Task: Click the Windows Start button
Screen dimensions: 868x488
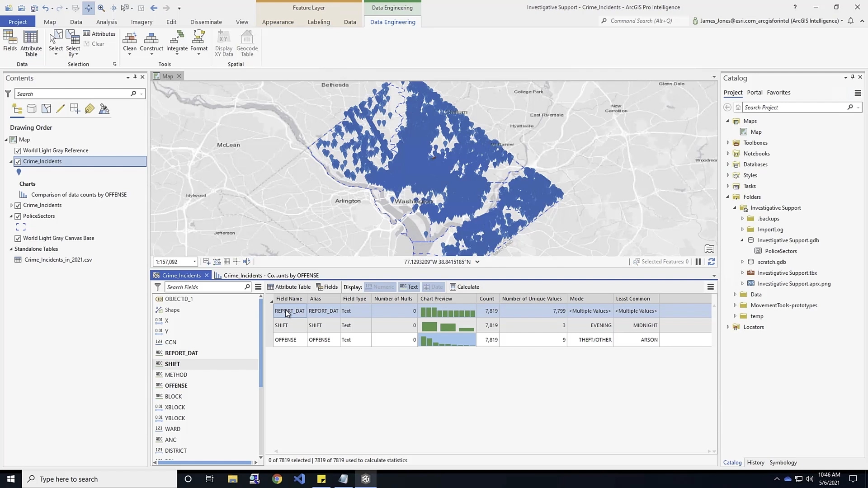Action: tap(11, 479)
